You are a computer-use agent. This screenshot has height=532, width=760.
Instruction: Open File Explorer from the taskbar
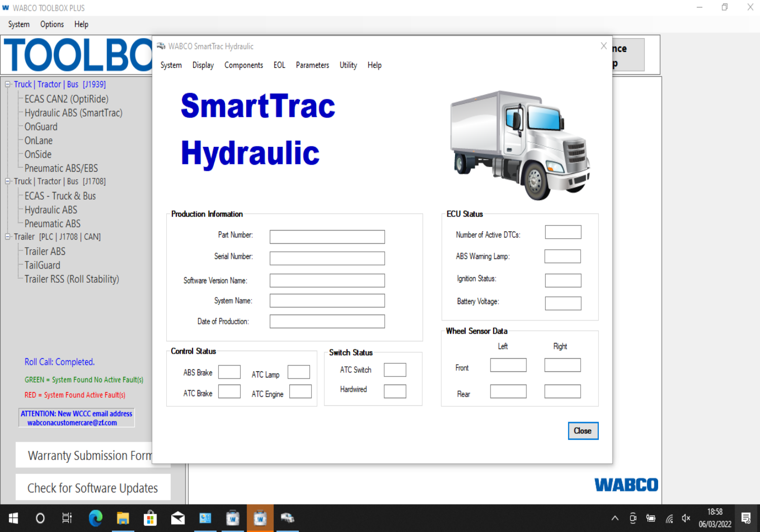click(x=123, y=518)
